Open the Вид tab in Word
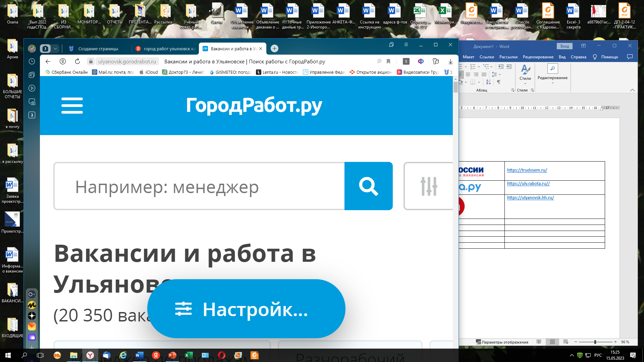644x362 pixels. coord(562,57)
